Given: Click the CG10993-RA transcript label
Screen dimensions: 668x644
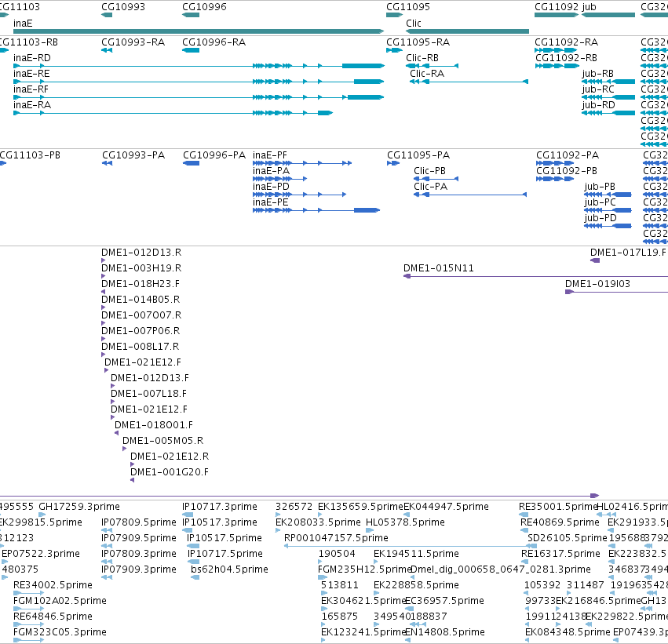Looking at the screenshot, I should click(x=133, y=42).
